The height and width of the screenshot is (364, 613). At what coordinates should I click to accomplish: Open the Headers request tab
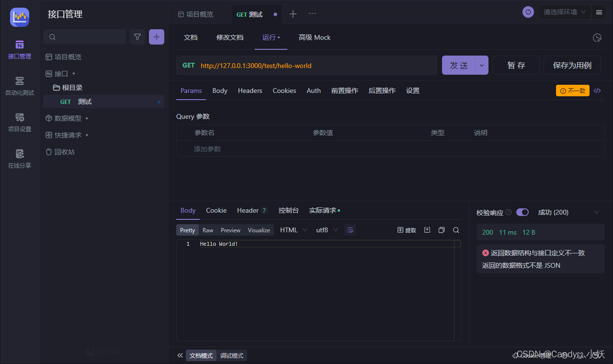point(250,91)
